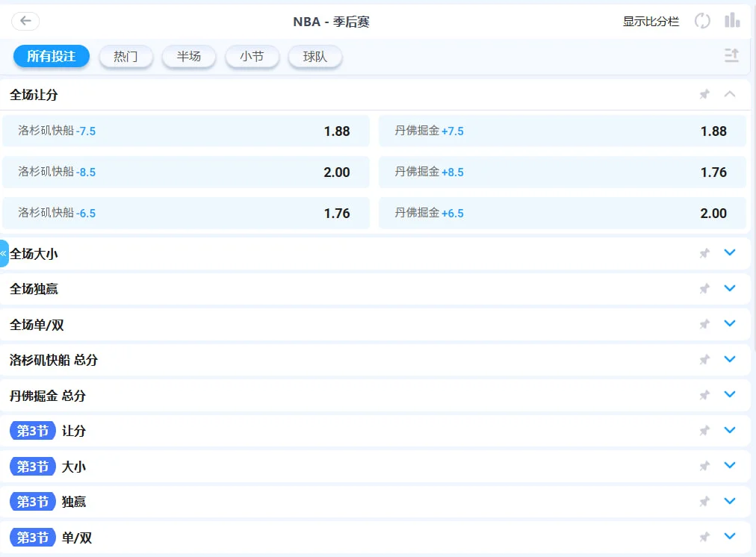Toggle pin on 洛杉矶快船 总分
Screen dimensions: 756x557
[704, 360]
